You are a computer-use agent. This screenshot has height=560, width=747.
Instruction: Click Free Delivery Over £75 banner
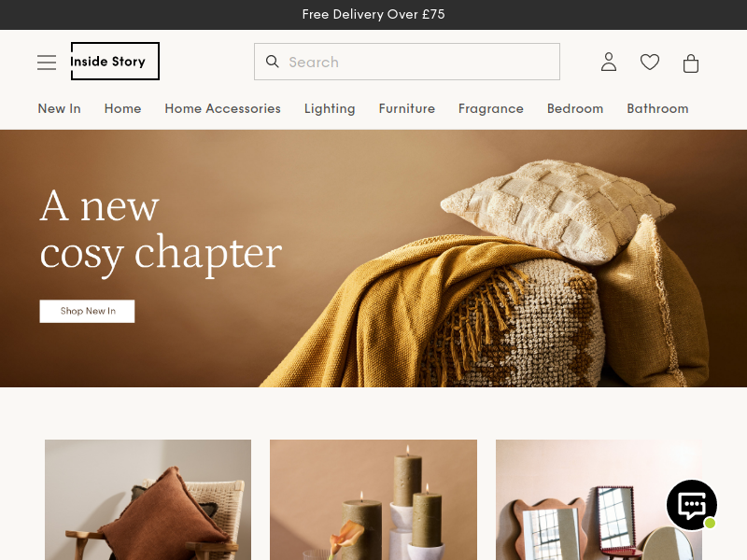pos(373,14)
